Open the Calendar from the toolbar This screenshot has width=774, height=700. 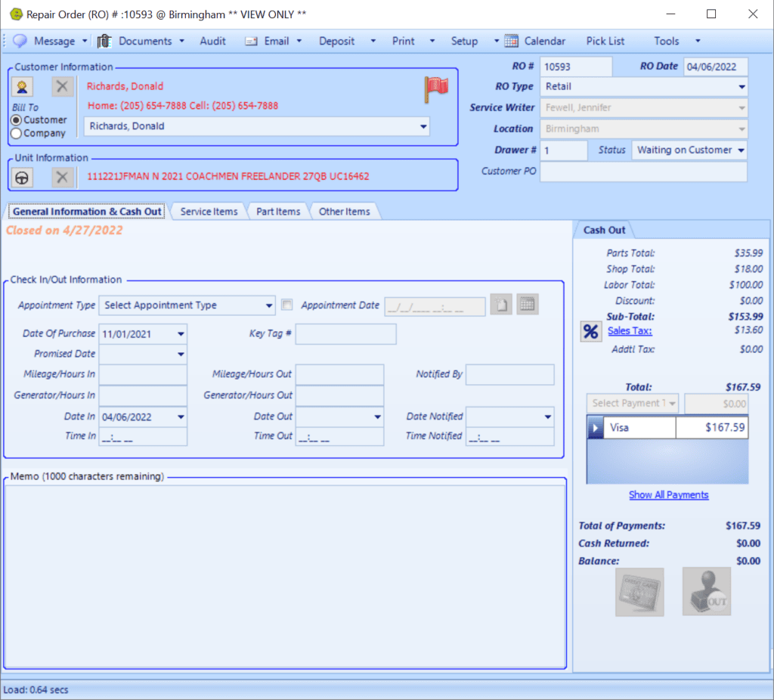(543, 41)
